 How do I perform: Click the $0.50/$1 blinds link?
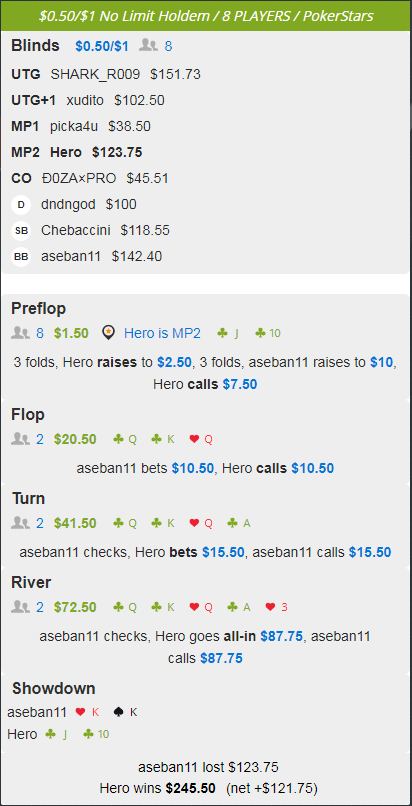pos(102,46)
